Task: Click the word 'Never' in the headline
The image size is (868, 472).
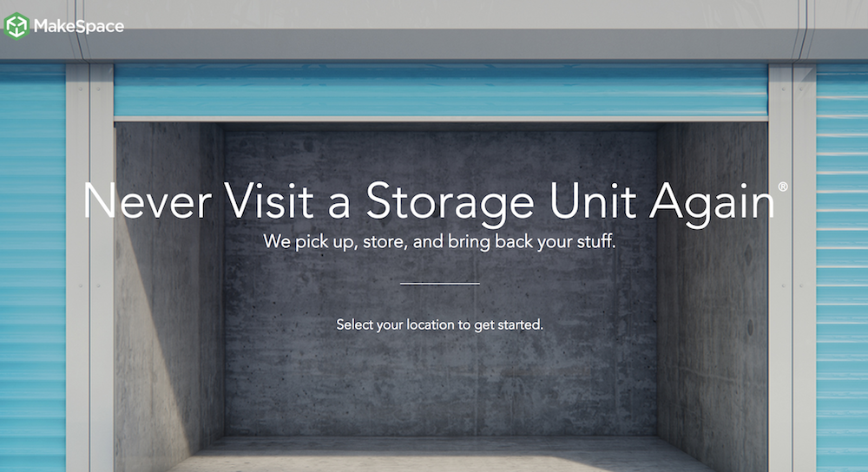Action: tap(148, 201)
